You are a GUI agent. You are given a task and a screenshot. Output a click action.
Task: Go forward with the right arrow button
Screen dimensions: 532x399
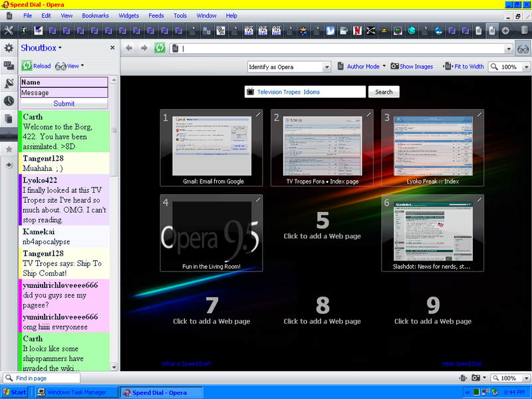point(144,48)
